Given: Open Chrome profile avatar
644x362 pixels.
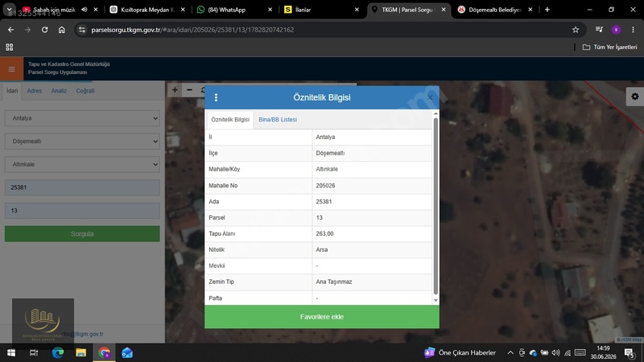Looking at the screenshot, I should pos(616,30).
